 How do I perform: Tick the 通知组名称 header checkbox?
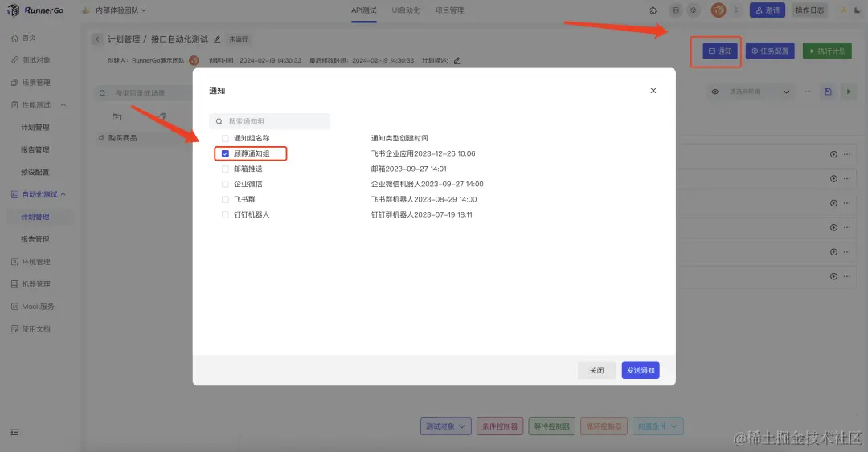(x=225, y=138)
